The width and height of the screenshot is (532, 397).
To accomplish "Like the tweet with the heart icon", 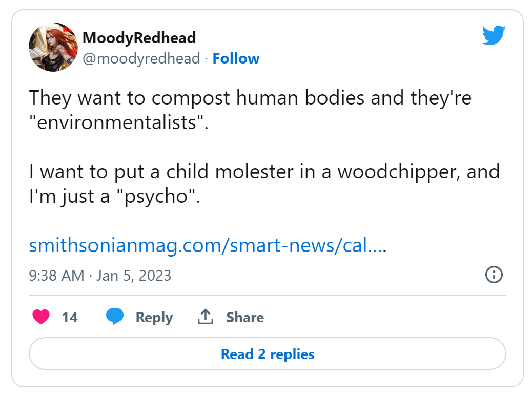I will [41, 317].
